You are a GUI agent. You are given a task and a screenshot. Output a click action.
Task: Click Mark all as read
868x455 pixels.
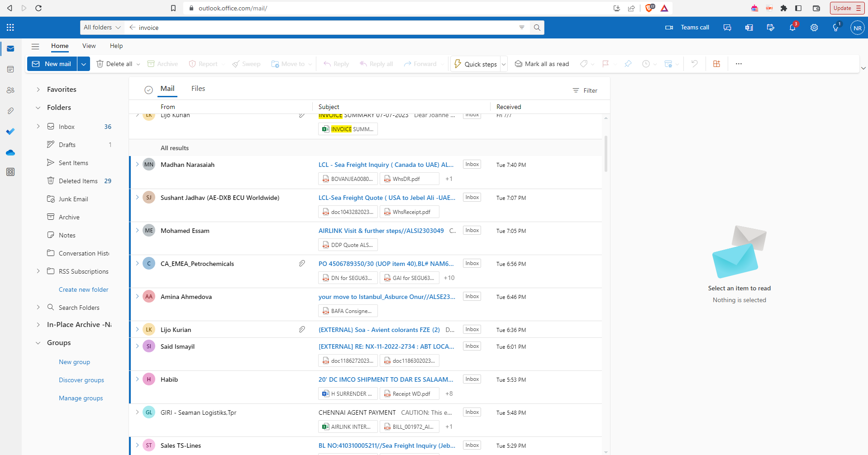point(542,64)
